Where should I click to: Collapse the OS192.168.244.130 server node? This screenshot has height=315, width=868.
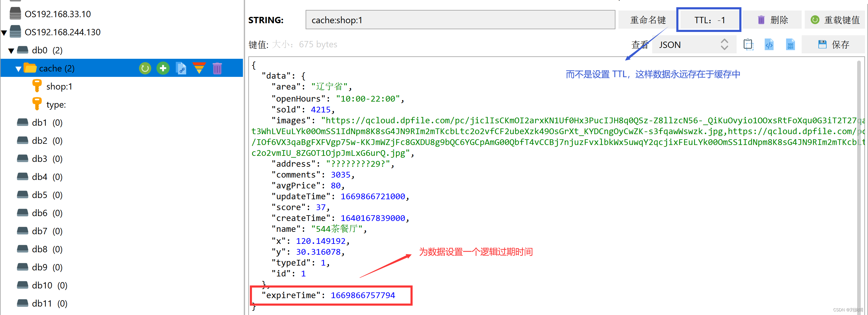pyautogui.click(x=4, y=33)
